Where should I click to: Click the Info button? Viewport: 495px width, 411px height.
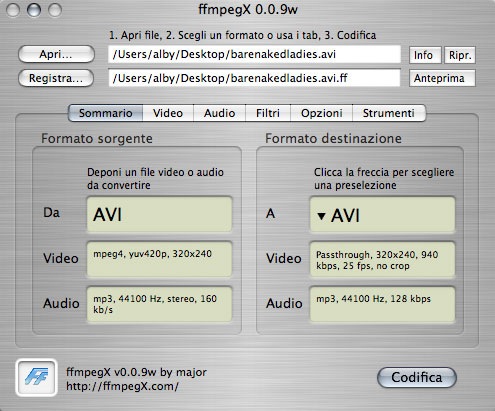point(425,55)
